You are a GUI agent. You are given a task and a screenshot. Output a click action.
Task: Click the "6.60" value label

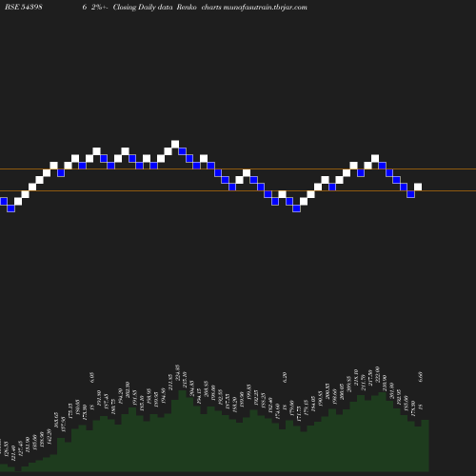[x=421, y=377]
